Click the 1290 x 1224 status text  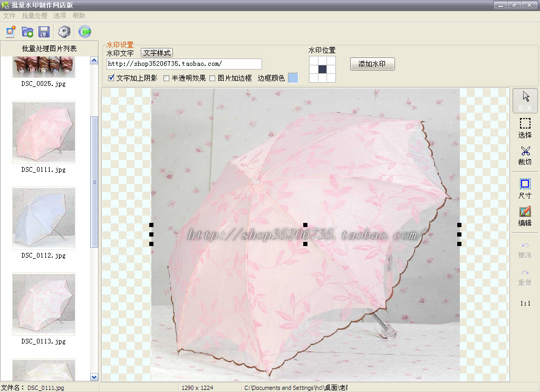coord(197,388)
